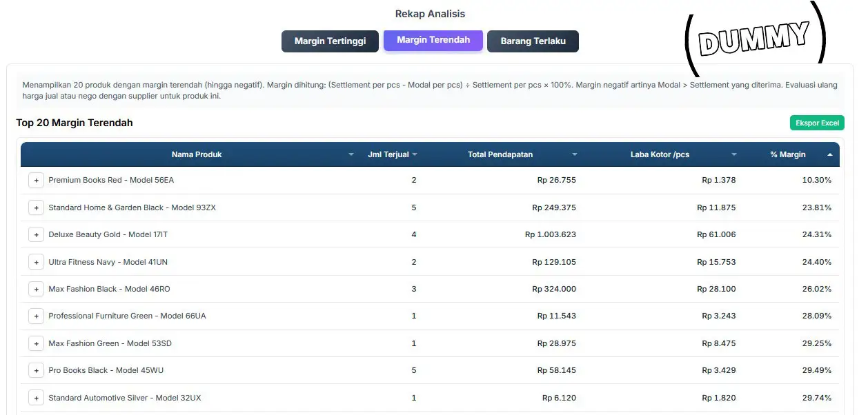Expand details for Standard Home & Garden Black

[x=36, y=207]
